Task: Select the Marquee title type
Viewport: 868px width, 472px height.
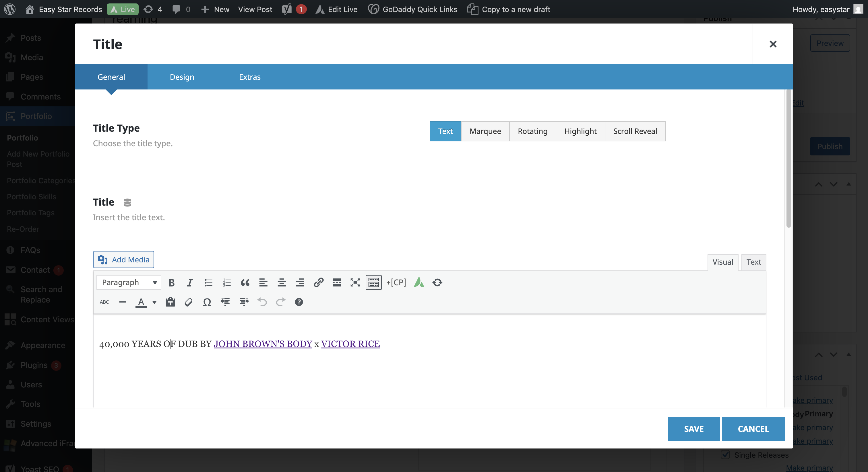Action: tap(485, 131)
